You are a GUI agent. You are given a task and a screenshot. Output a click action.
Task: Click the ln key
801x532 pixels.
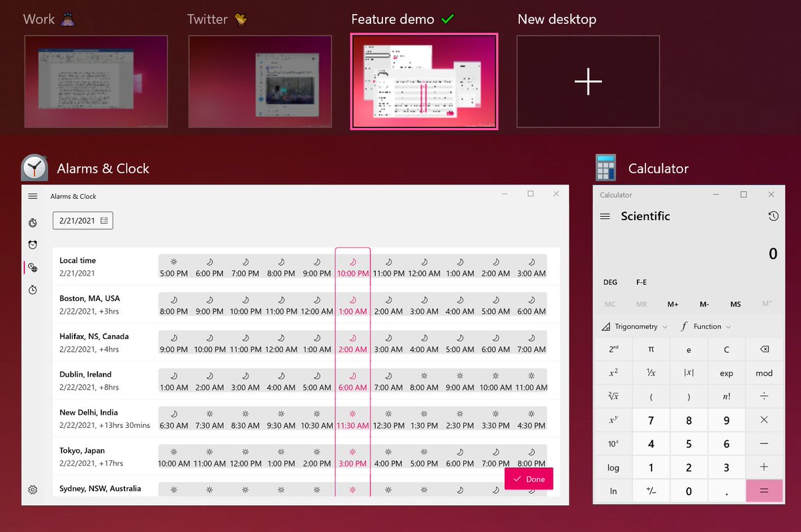[x=613, y=491]
